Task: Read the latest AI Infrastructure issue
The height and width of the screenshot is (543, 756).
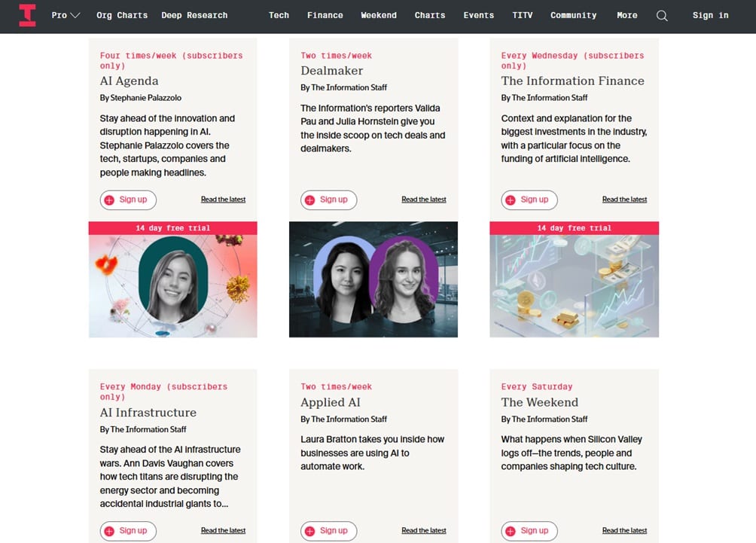Action: pyautogui.click(x=223, y=530)
